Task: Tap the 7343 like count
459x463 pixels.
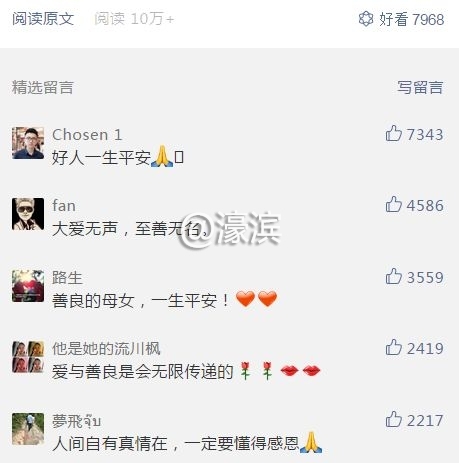Action: pos(425,135)
